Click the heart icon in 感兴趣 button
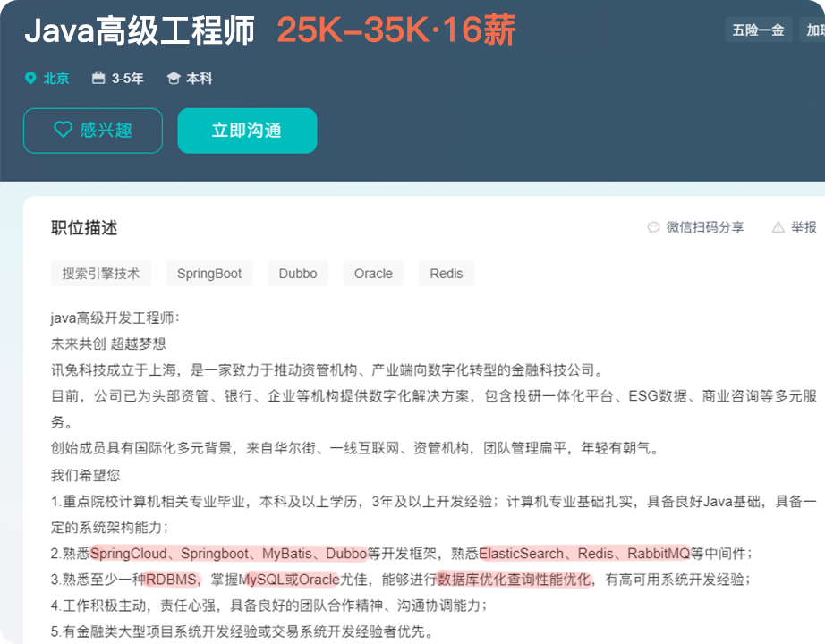 [63, 130]
